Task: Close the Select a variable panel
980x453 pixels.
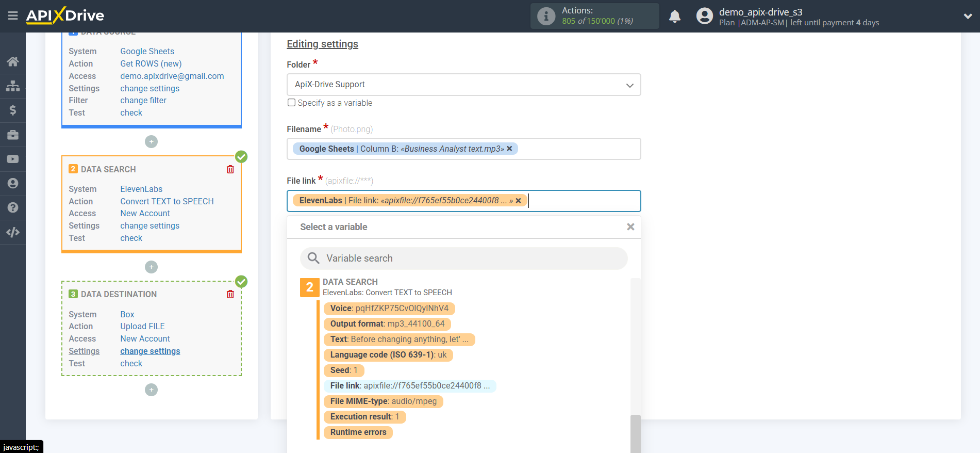Action: tap(630, 227)
